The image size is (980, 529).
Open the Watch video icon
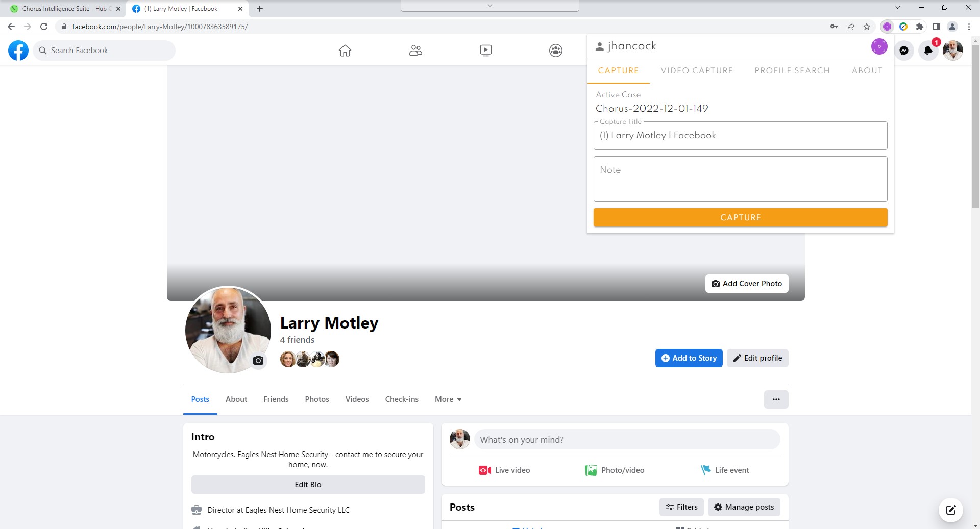485,51
